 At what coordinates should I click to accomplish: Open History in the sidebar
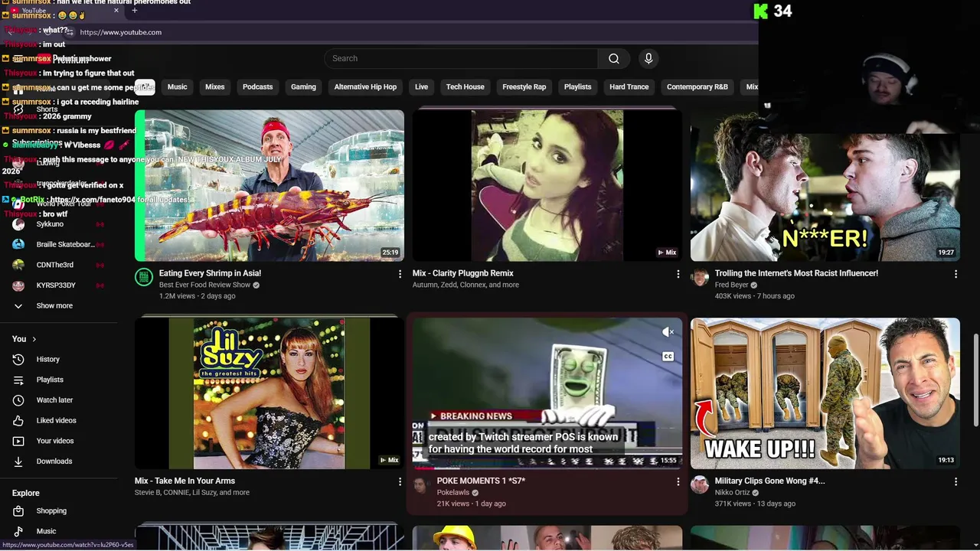[47, 359]
